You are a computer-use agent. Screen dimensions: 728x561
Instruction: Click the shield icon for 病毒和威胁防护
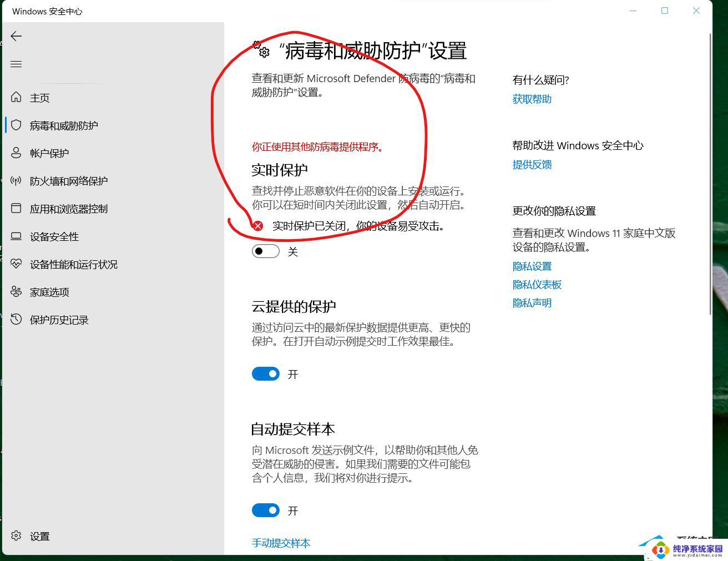click(16, 125)
